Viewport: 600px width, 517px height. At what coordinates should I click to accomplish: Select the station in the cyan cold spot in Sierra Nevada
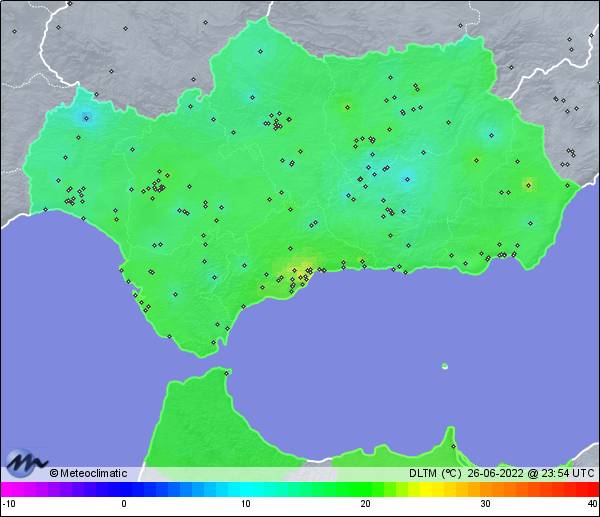tap(408, 179)
